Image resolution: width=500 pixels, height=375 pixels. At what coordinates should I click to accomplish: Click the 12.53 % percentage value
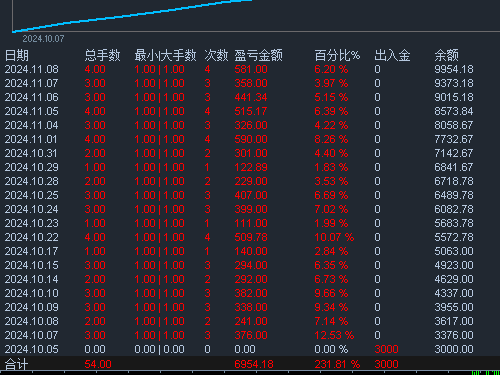[334, 335]
